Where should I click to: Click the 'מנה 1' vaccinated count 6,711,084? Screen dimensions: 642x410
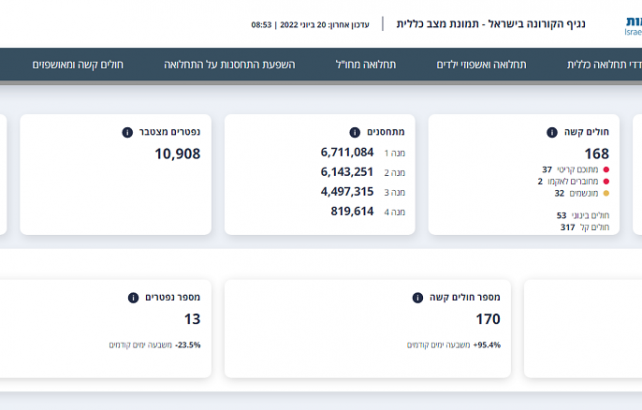347,153
